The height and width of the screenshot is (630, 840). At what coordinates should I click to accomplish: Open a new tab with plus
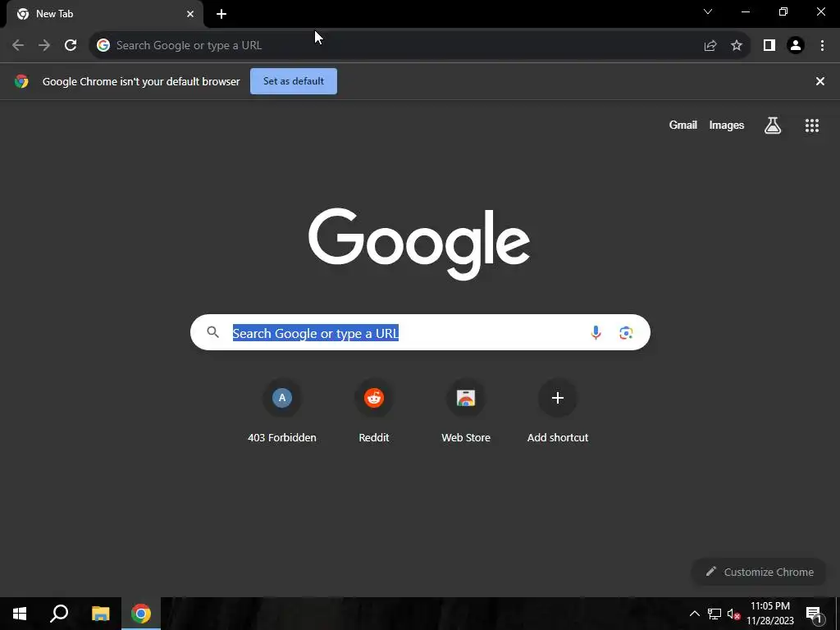[x=221, y=14]
